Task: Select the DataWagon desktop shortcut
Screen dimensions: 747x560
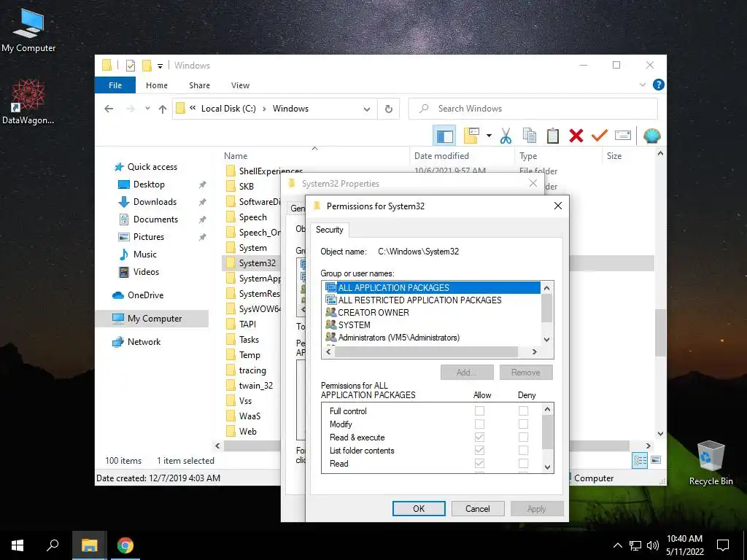Action: (x=28, y=102)
